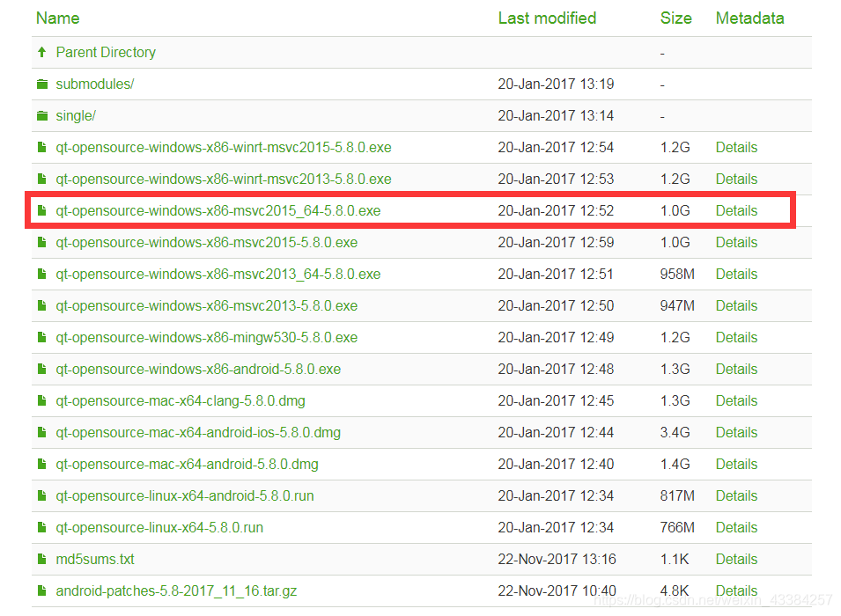Click file icon for msvc2015_64-5.8.0.exe
Image resolution: width=841 pixels, height=616 pixels.
[x=42, y=210]
